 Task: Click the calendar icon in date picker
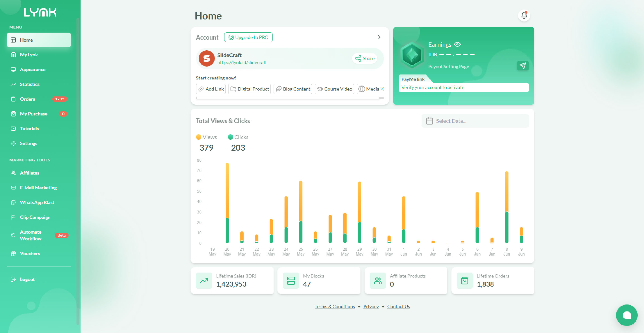[x=429, y=121]
